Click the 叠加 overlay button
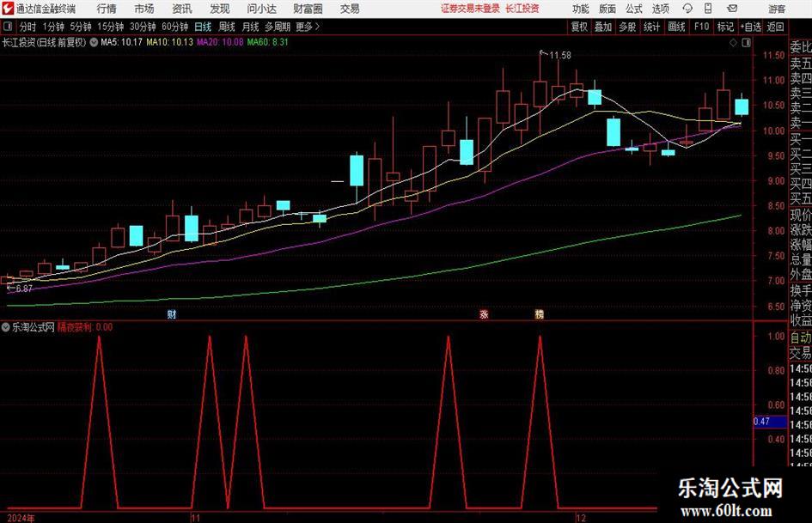This screenshot has width=812, height=523. point(603,27)
